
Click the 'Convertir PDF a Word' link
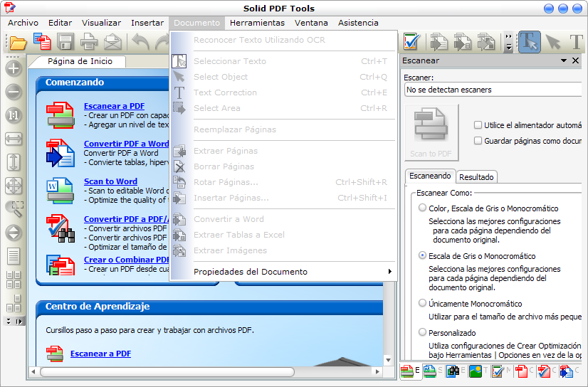[126, 144]
